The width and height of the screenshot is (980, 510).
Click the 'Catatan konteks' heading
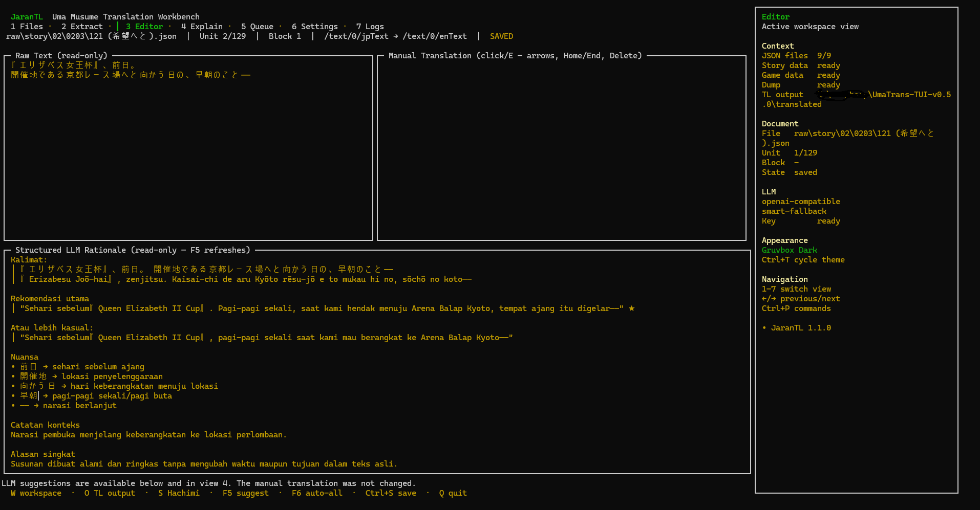tap(45, 425)
